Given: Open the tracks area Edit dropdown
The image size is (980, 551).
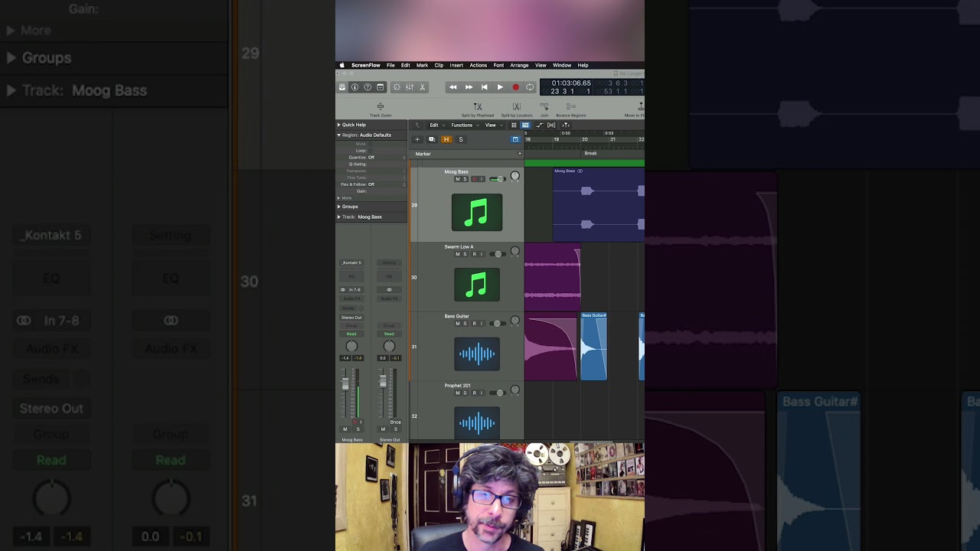Looking at the screenshot, I should (x=436, y=125).
